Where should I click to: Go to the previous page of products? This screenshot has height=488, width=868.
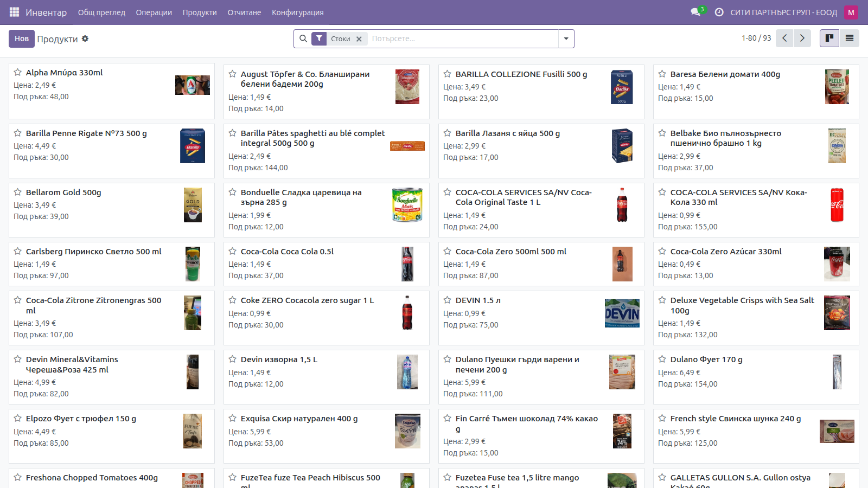coord(784,38)
